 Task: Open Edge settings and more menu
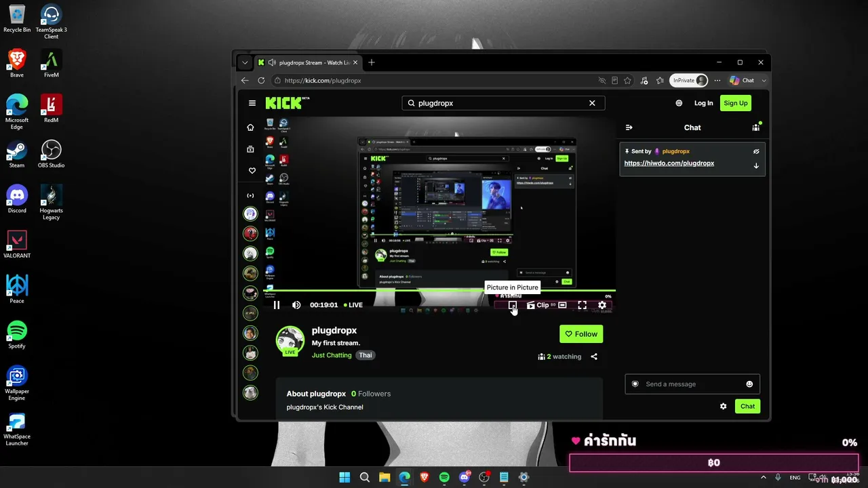717,81
